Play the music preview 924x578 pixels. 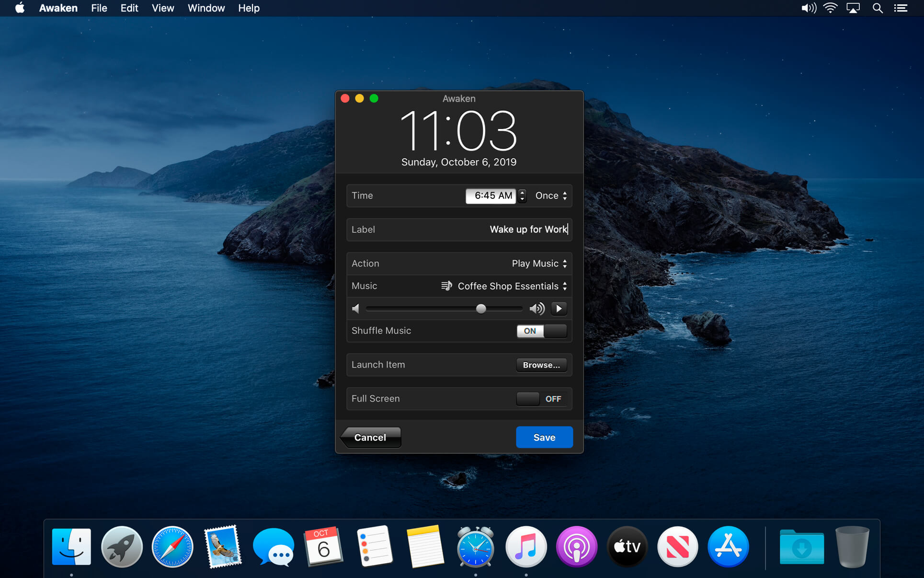click(x=559, y=309)
